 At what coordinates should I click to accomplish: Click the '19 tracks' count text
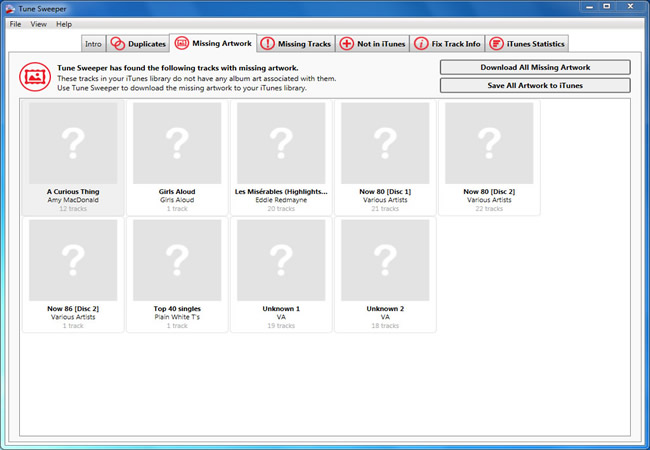[x=281, y=326]
